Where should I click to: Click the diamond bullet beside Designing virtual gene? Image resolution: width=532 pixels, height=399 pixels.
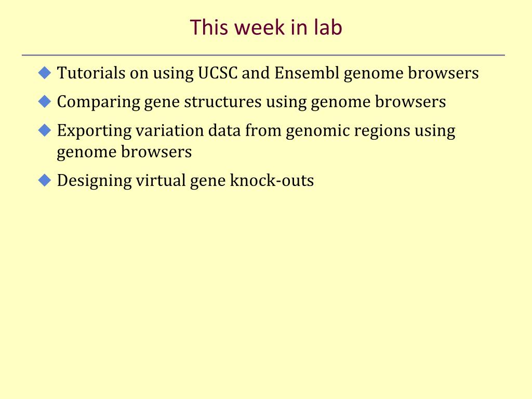[x=45, y=180]
